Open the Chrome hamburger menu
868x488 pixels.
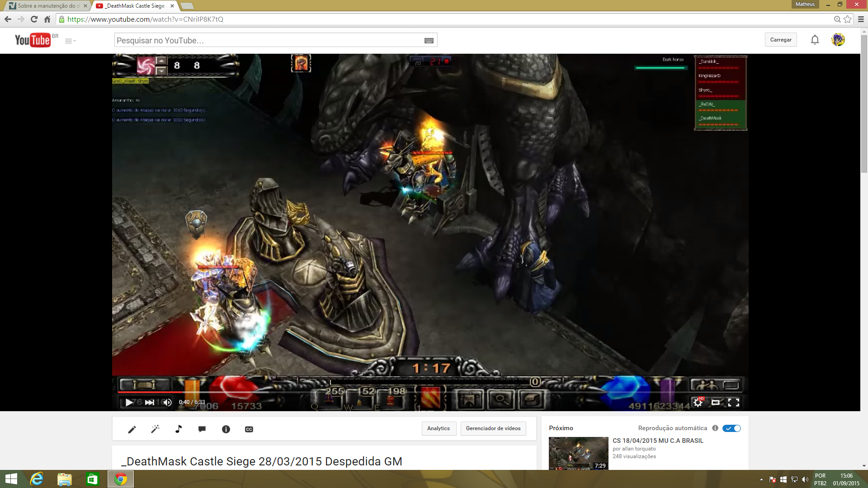click(x=861, y=19)
